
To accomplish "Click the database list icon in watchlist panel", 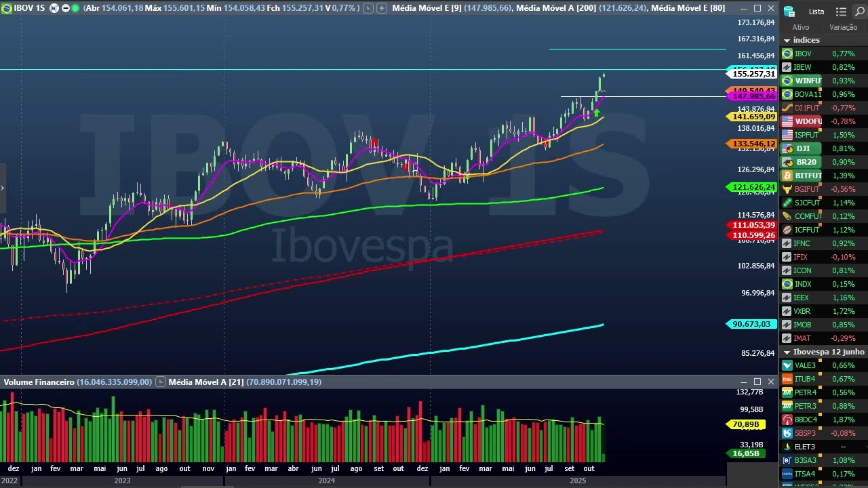I will 789,12.
